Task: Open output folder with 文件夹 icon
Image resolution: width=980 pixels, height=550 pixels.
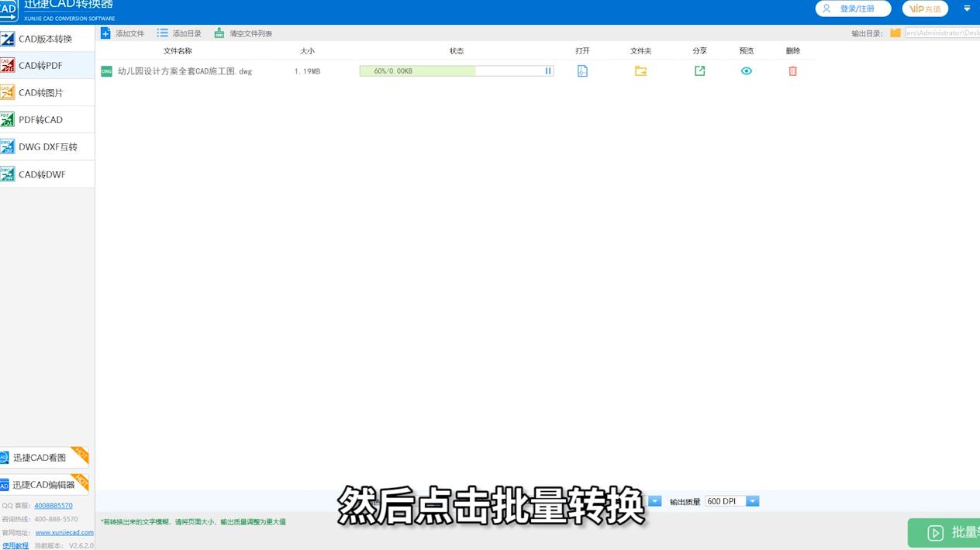Action: 640,70
